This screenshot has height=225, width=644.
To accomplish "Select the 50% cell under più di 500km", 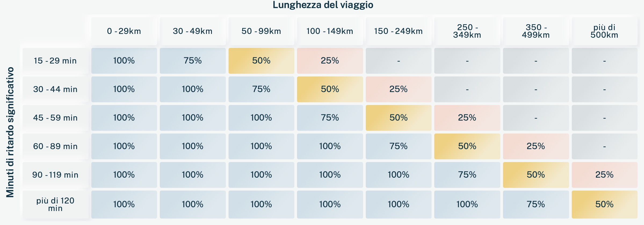I will click(x=604, y=204).
